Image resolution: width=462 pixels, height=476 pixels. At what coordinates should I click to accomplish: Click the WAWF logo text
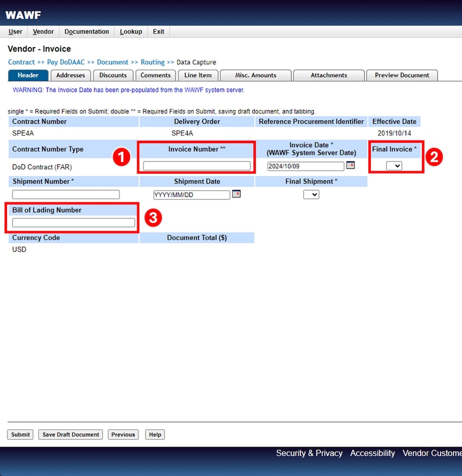pyautogui.click(x=23, y=15)
